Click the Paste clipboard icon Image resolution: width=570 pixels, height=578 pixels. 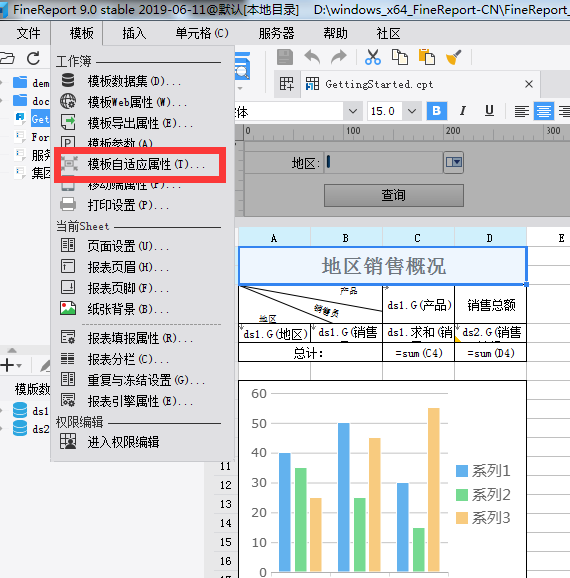pos(427,58)
